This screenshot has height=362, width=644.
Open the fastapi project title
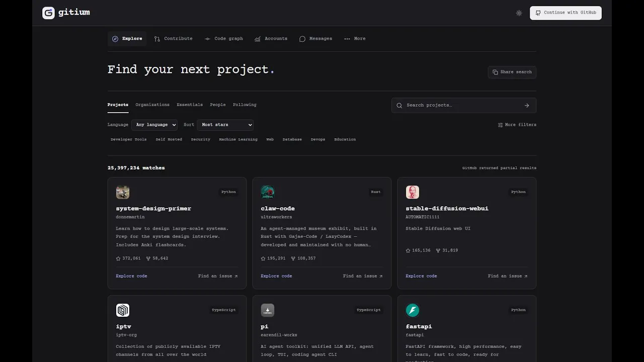click(x=419, y=327)
